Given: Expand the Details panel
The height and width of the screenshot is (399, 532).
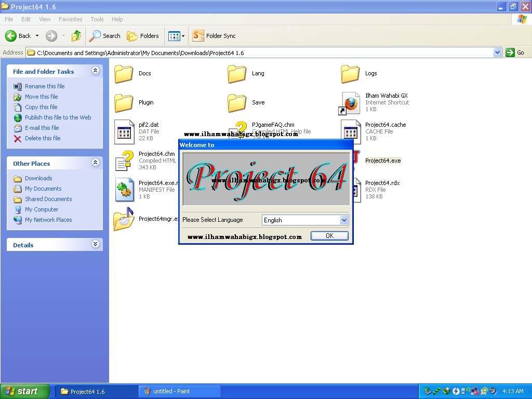Looking at the screenshot, I should tap(96, 244).
